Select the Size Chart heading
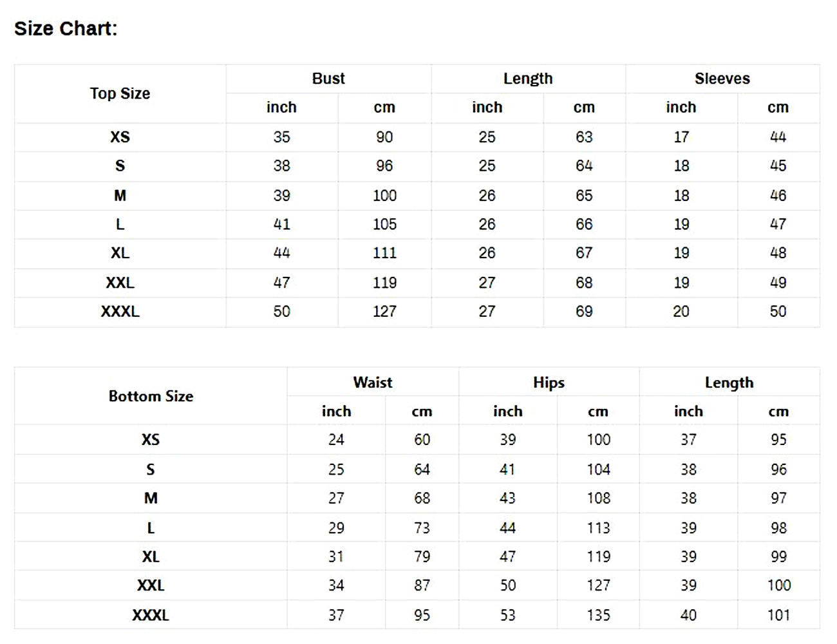 coord(66,28)
